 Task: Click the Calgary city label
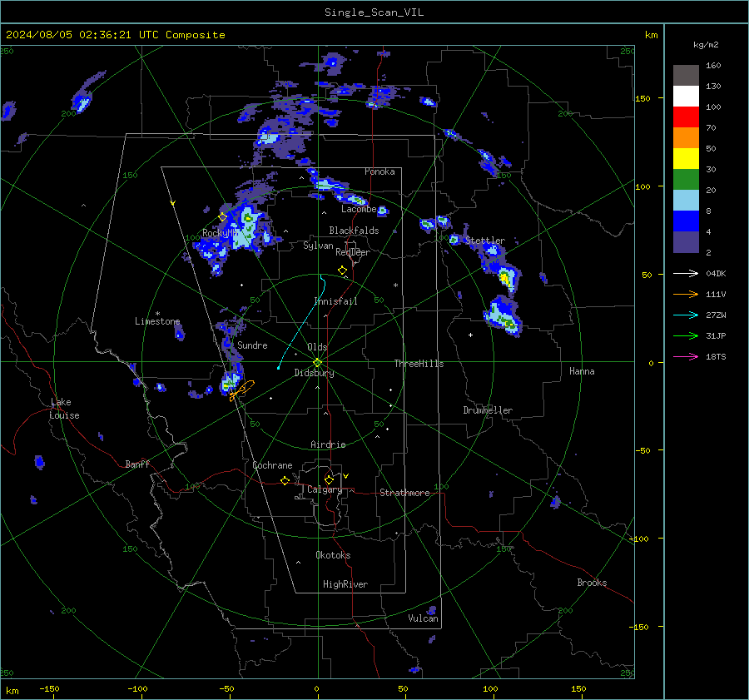[x=325, y=489]
